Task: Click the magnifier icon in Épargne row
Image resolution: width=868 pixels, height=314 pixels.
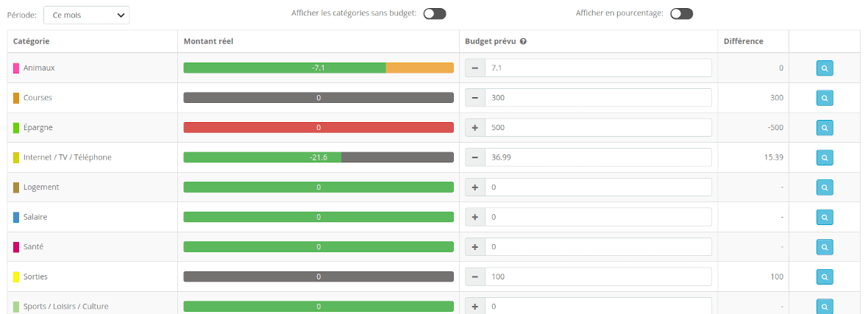Action: tap(825, 128)
